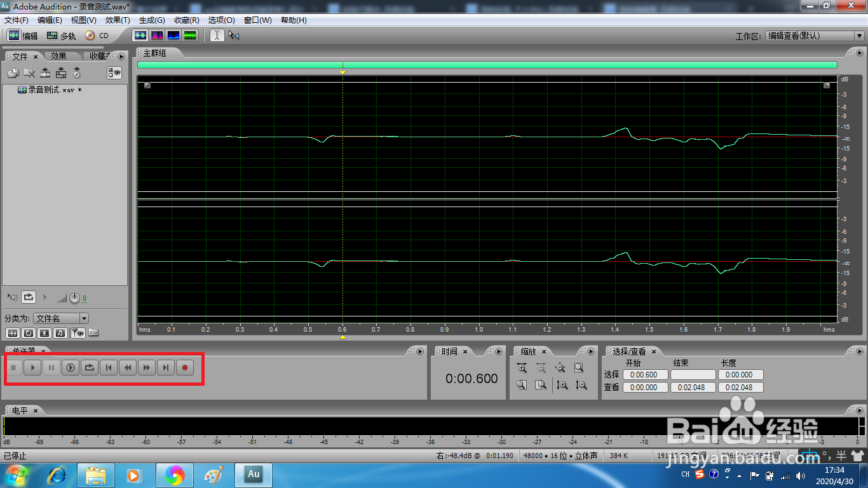Click the empty selection end field
Viewport: 868px width, 488px height.
click(x=693, y=375)
